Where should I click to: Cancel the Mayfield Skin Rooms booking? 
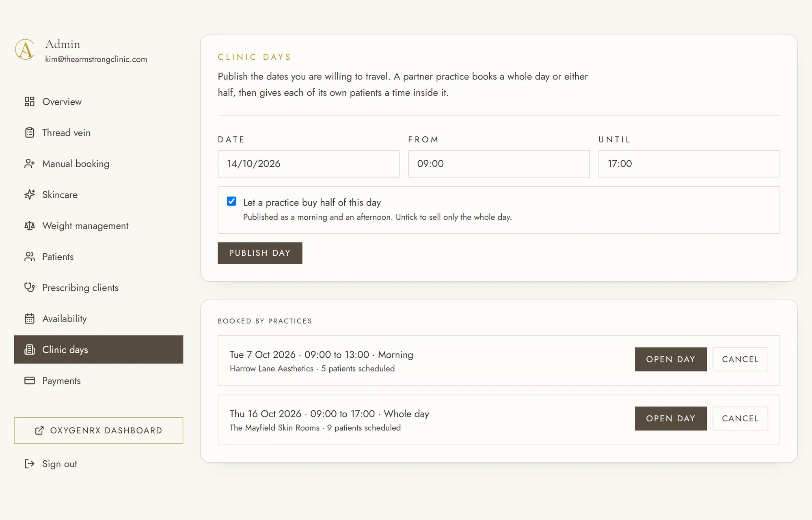[740, 419]
